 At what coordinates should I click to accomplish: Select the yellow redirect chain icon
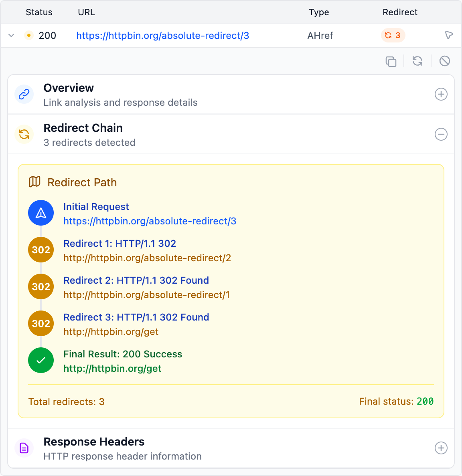point(24,134)
